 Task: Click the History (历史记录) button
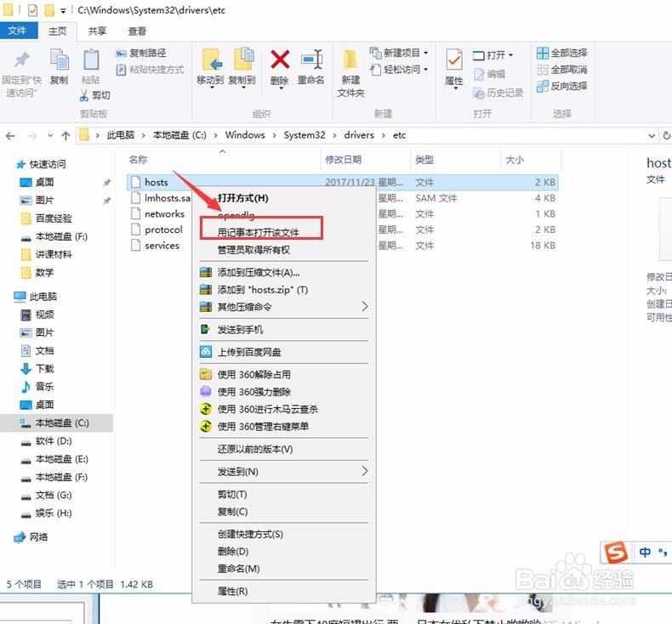point(498,93)
